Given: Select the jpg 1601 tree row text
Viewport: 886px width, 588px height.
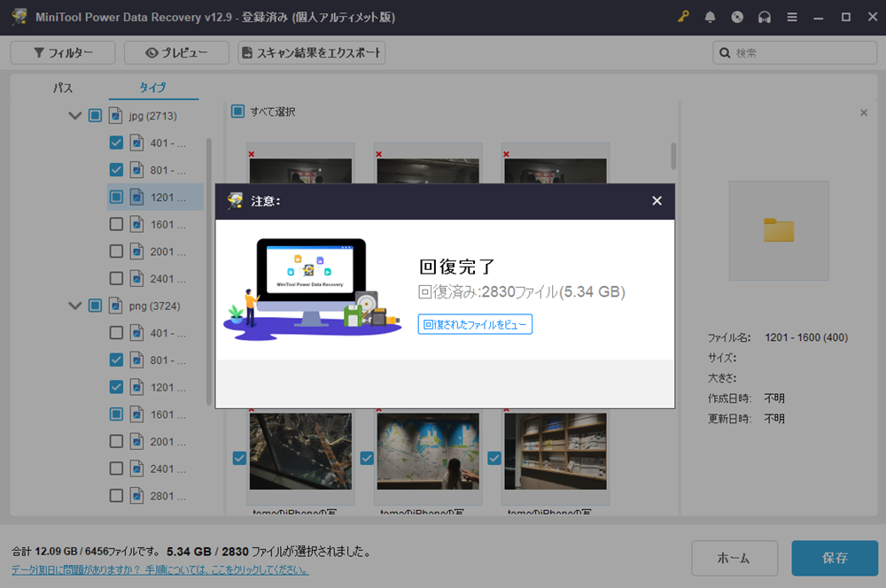Looking at the screenshot, I should [x=167, y=225].
